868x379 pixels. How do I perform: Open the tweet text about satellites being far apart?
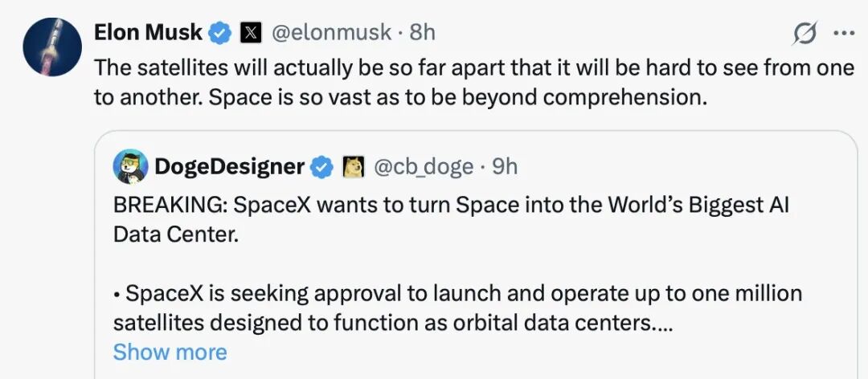coord(474,83)
